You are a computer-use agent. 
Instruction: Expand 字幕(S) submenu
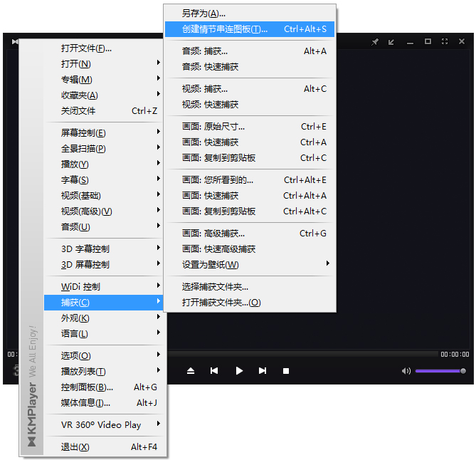click(x=103, y=180)
